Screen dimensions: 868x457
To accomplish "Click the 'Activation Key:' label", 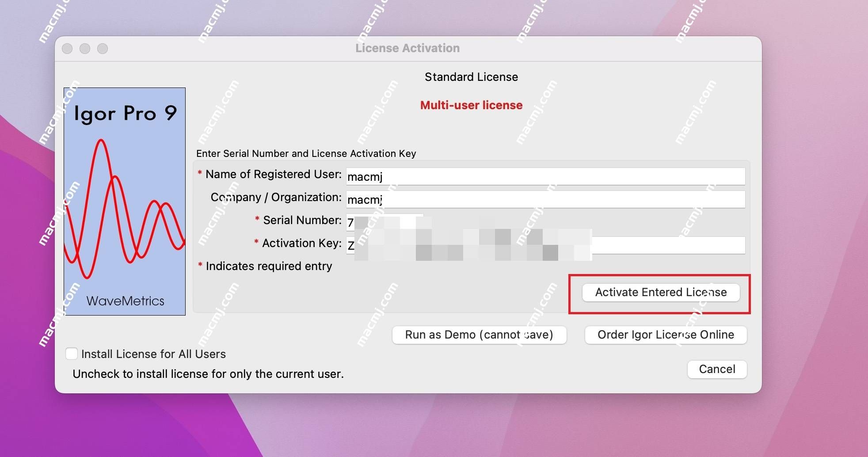I will tap(302, 243).
